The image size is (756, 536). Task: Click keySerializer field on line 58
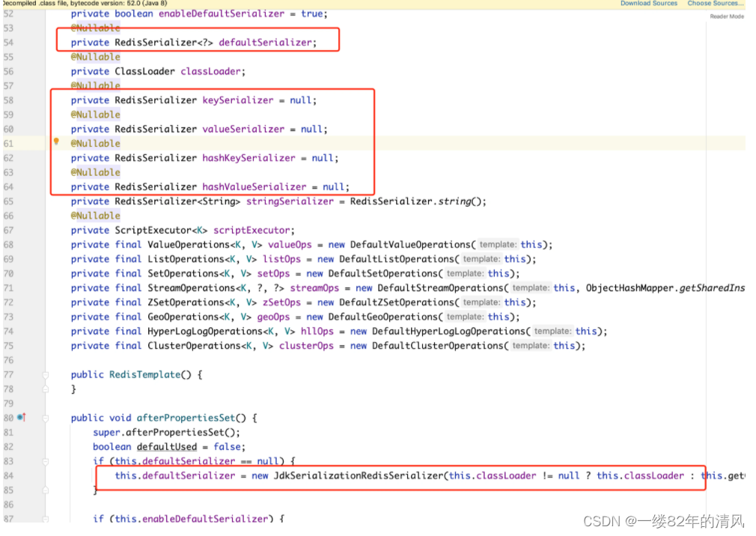coord(238,100)
